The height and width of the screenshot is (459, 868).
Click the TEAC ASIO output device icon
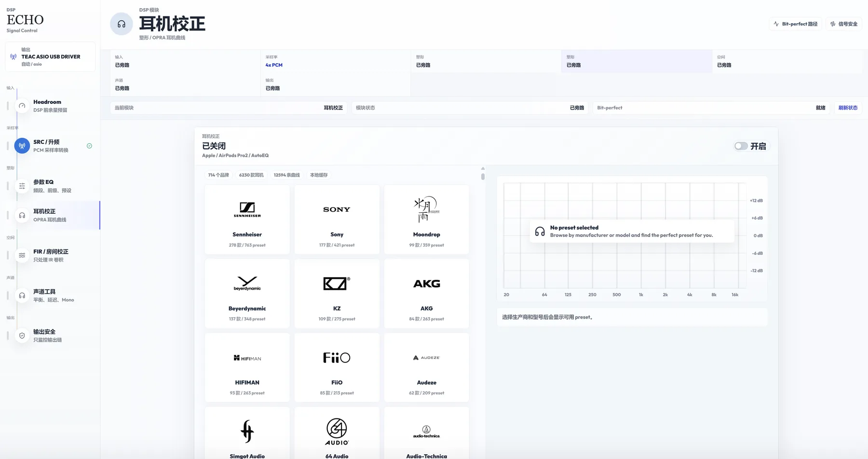(14, 56)
